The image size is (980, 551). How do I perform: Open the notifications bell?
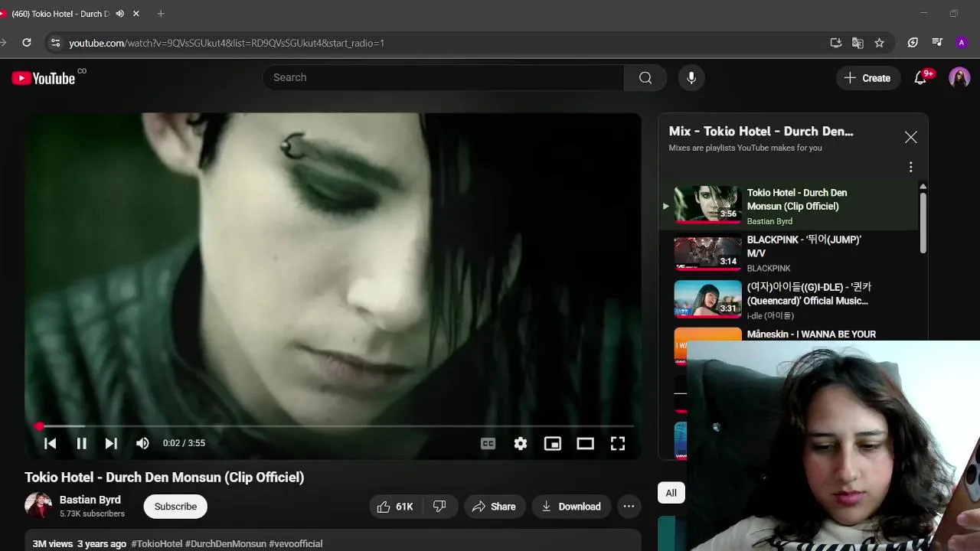point(921,77)
